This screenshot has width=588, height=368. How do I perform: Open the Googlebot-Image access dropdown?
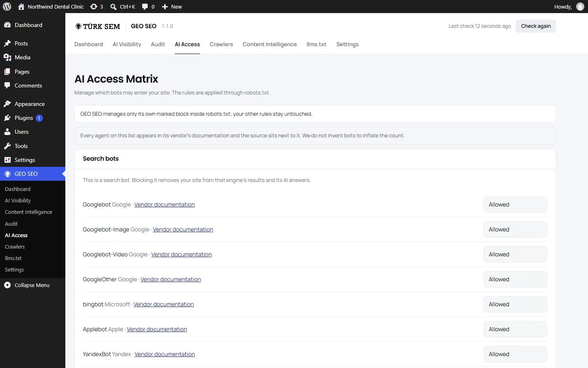pyautogui.click(x=515, y=229)
